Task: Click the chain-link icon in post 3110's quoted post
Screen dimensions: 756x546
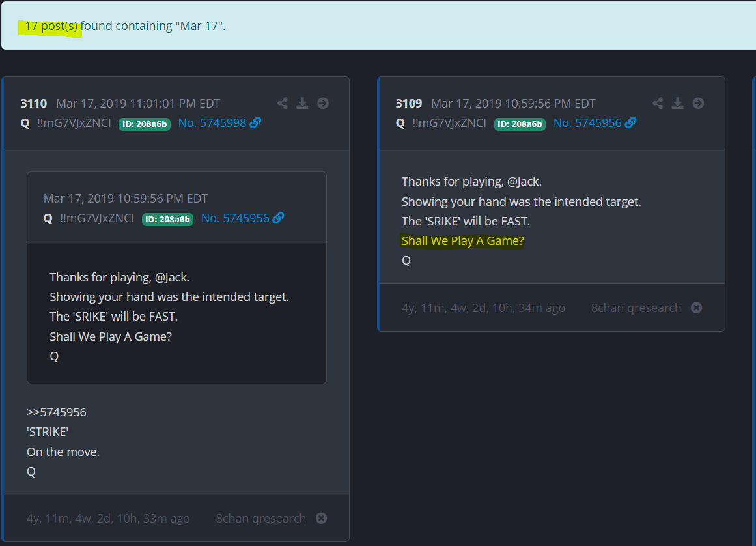Action: [x=278, y=218]
